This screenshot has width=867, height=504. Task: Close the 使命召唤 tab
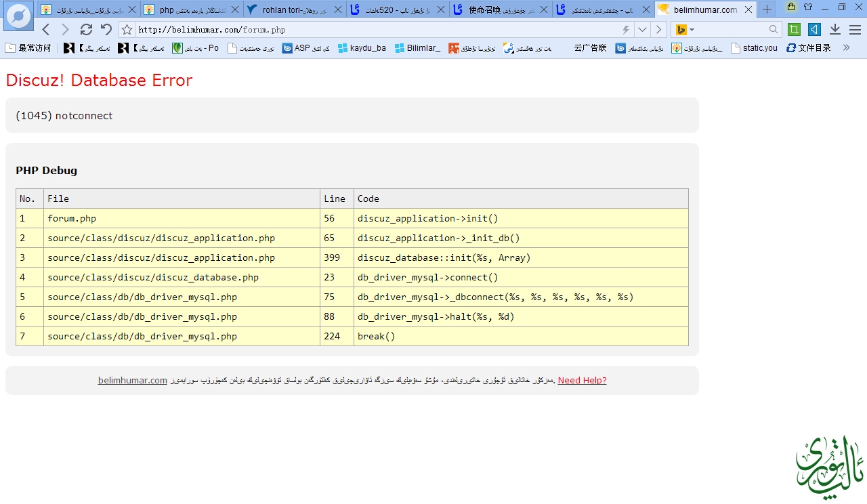tap(543, 10)
